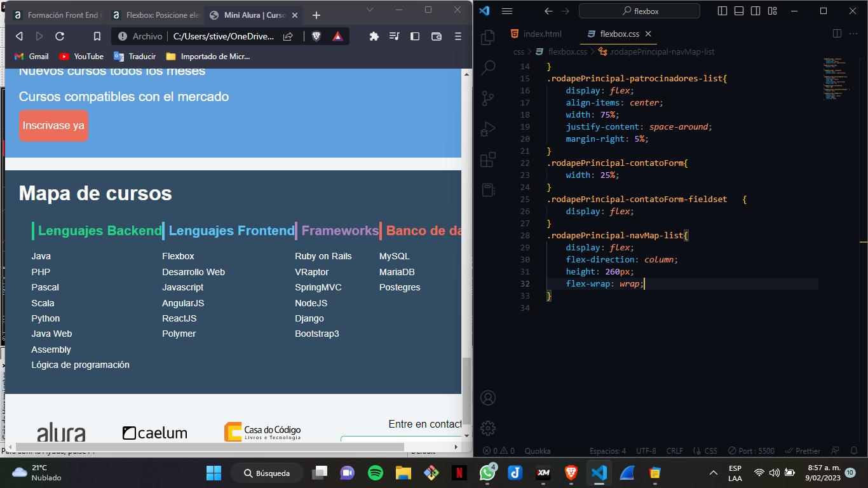Switch to the Formación Front End browser tab
Image resolution: width=868 pixels, height=488 pixels.
coord(59,15)
